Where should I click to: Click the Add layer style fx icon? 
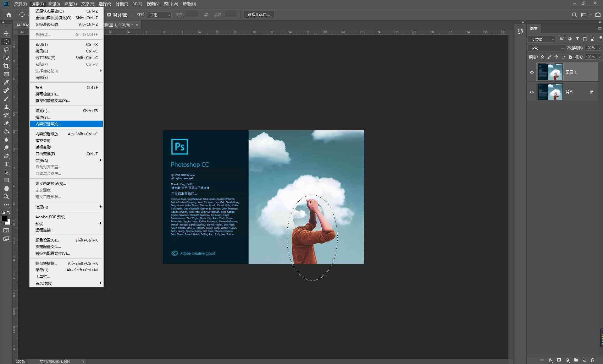tap(550, 360)
